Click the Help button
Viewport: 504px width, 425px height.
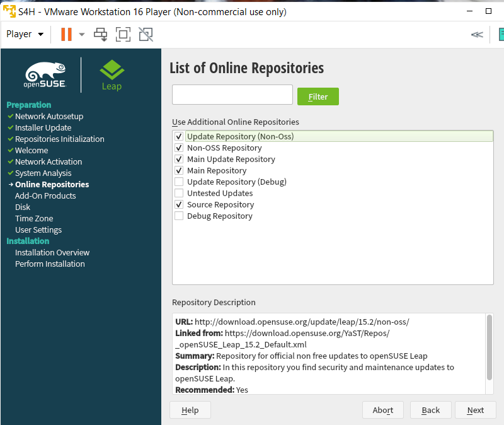tap(190, 410)
